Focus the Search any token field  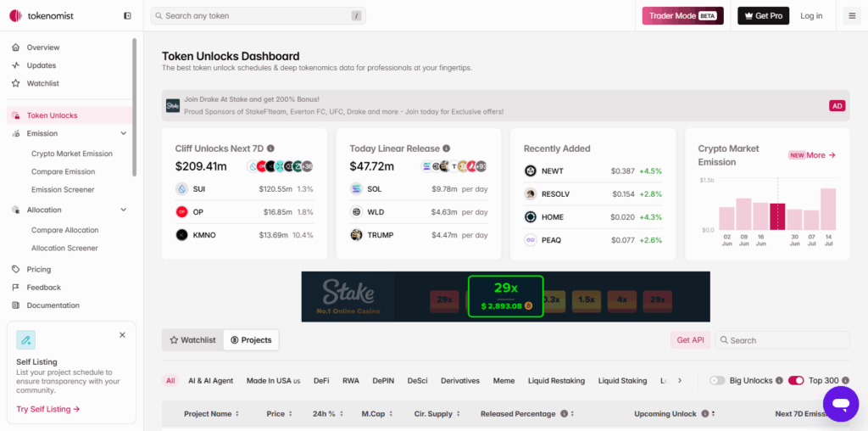(x=258, y=16)
